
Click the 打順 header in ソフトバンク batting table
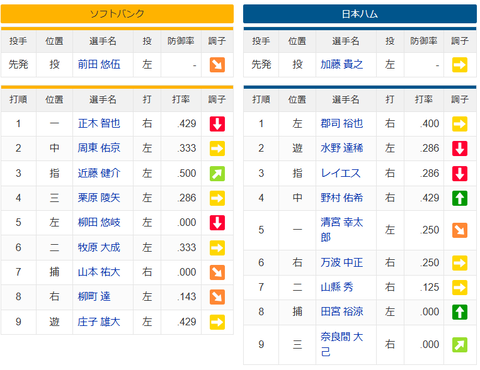tap(18, 99)
